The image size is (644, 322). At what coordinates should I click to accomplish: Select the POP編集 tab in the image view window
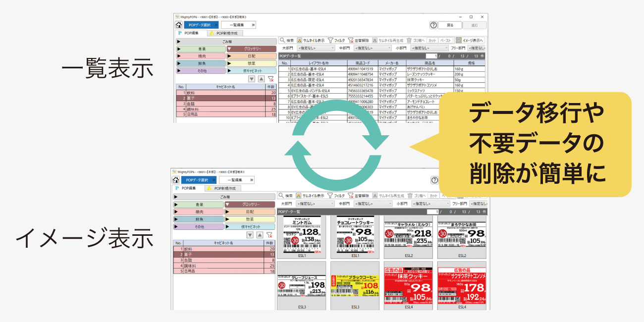(x=188, y=188)
